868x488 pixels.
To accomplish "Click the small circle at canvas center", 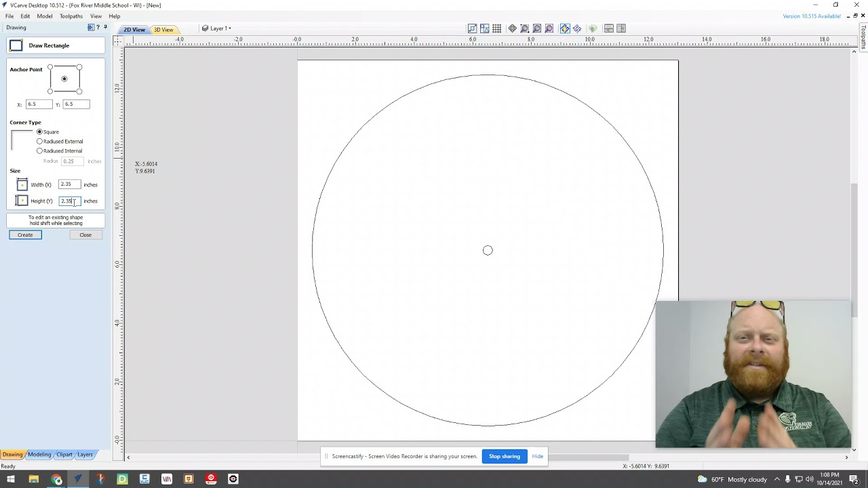I will tap(488, 251).
